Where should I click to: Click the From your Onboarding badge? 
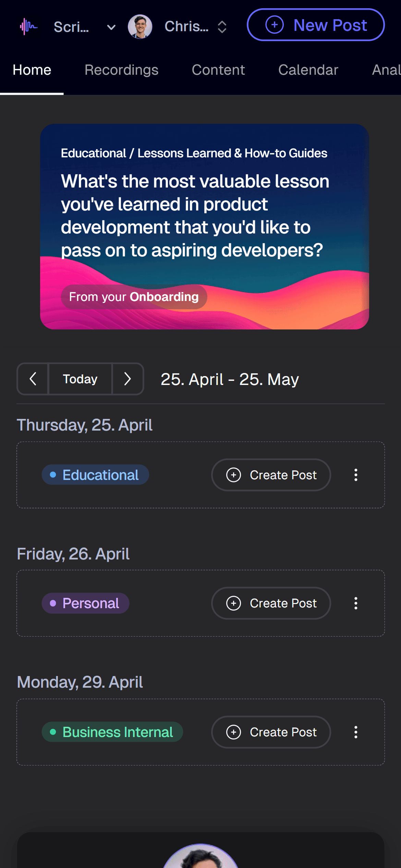(134, 297)
